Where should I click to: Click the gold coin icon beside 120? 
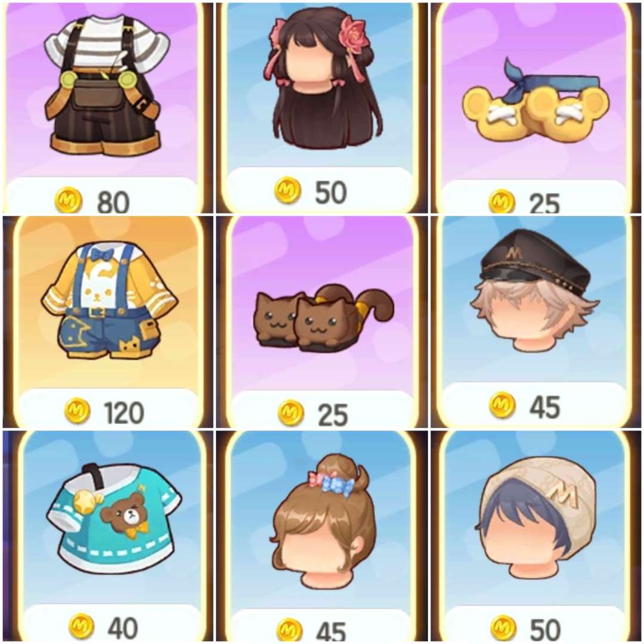click(x=77, y=411)
